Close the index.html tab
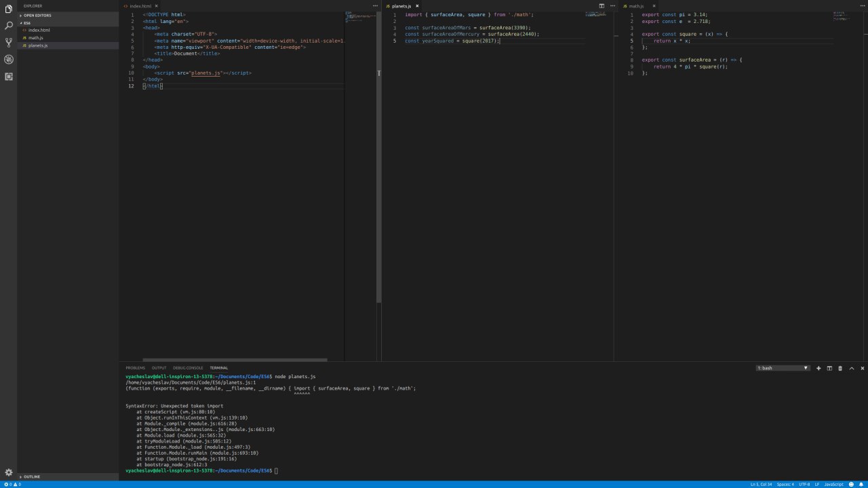The image size is (868, 488). click(157, 5)
